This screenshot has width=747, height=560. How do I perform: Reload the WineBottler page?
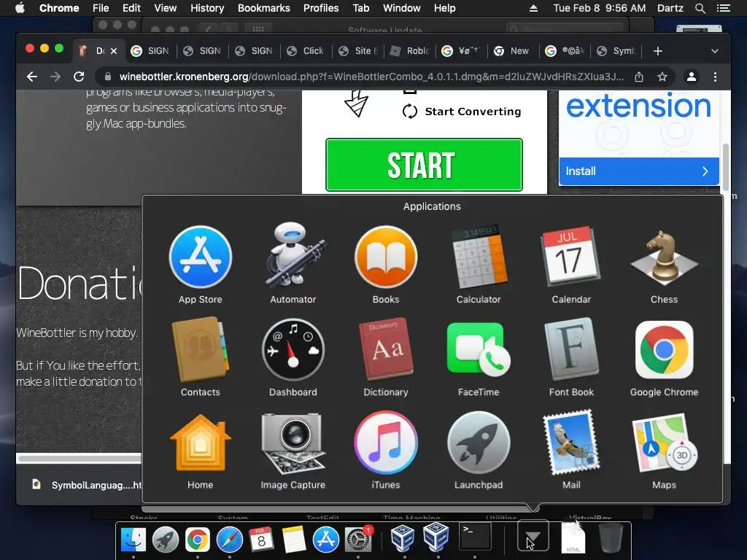point(79,77)
